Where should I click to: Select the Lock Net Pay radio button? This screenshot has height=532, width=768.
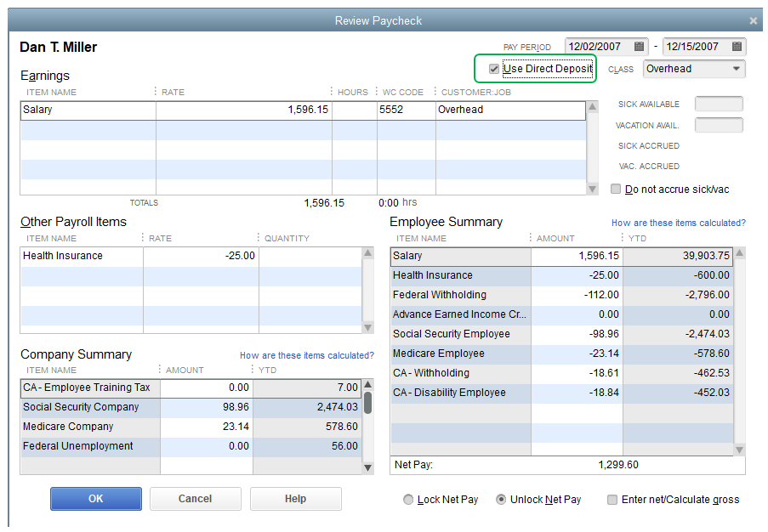point(409,500)
